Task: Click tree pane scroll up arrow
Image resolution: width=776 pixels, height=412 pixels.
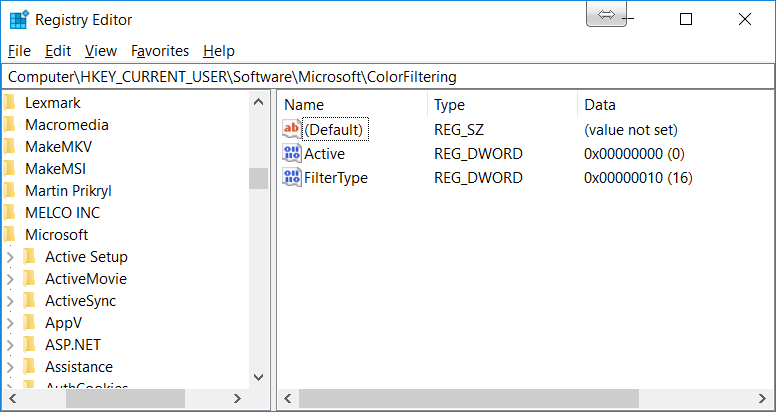Action: point(258,103)
